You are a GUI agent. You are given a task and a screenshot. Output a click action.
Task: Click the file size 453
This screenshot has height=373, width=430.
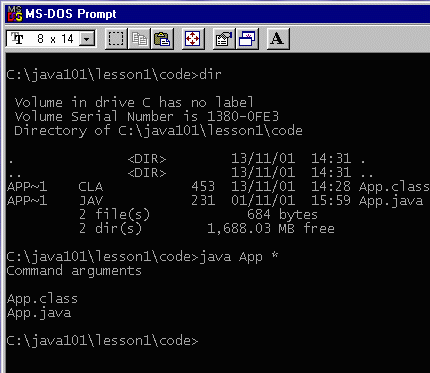pyautogui.click(x=203, y=187)
